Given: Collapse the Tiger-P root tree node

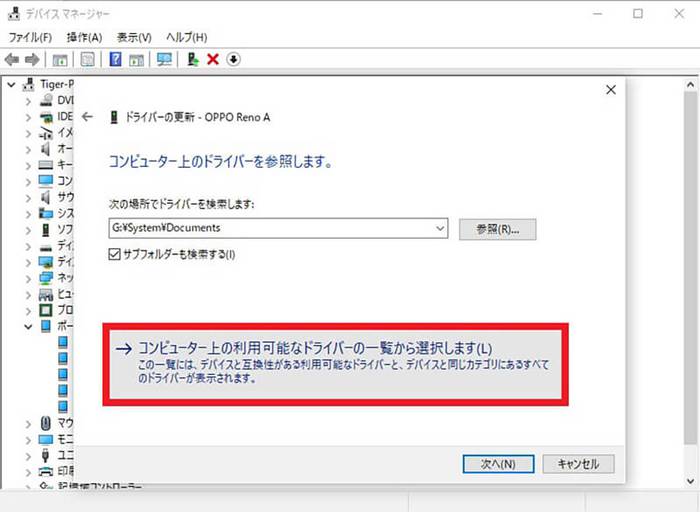Looking at the screenshot, I should tap(11, 84).
